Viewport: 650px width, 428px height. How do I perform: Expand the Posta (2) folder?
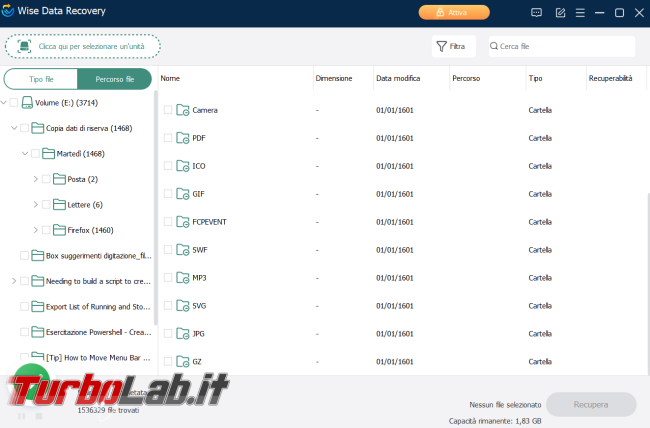click(x=36, y=179)
